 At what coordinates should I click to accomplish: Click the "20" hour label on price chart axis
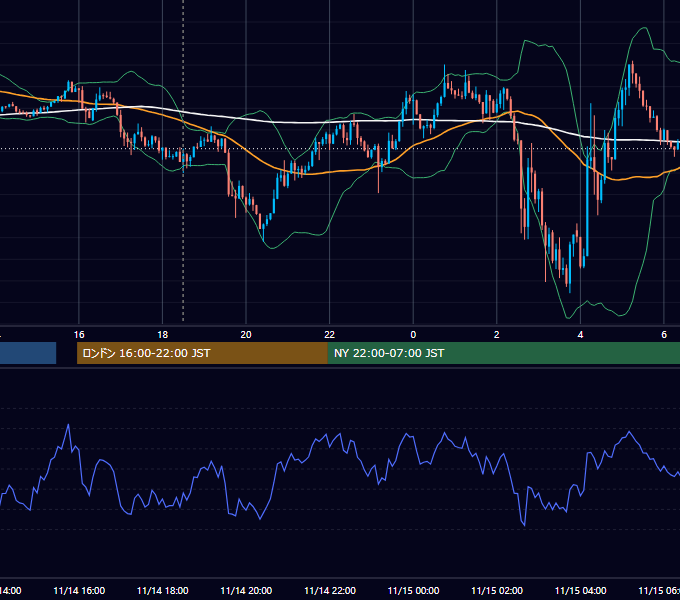(x=246, y=335)
